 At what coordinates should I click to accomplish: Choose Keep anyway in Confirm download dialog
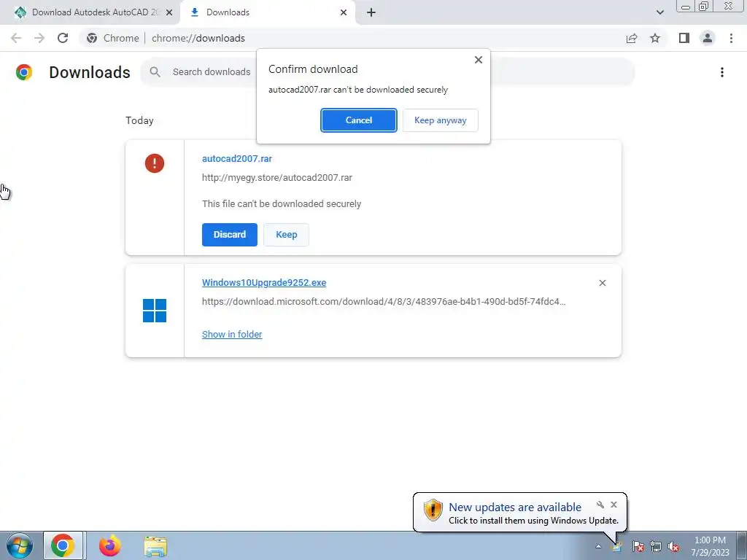click(440, 120)
